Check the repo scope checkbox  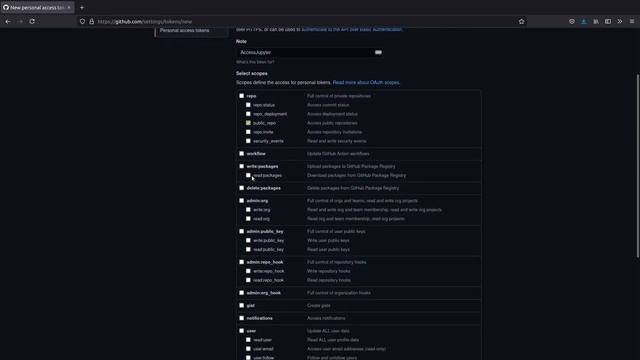[x=242, y=96]
